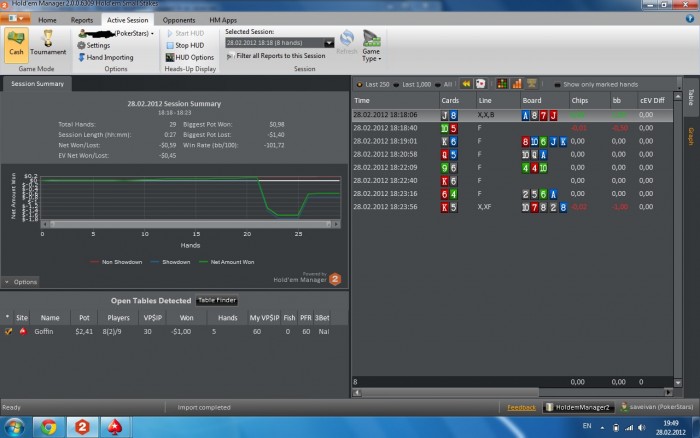Click the Table Finder button
The width and height of the screenshot is (700, 438).
217,300
